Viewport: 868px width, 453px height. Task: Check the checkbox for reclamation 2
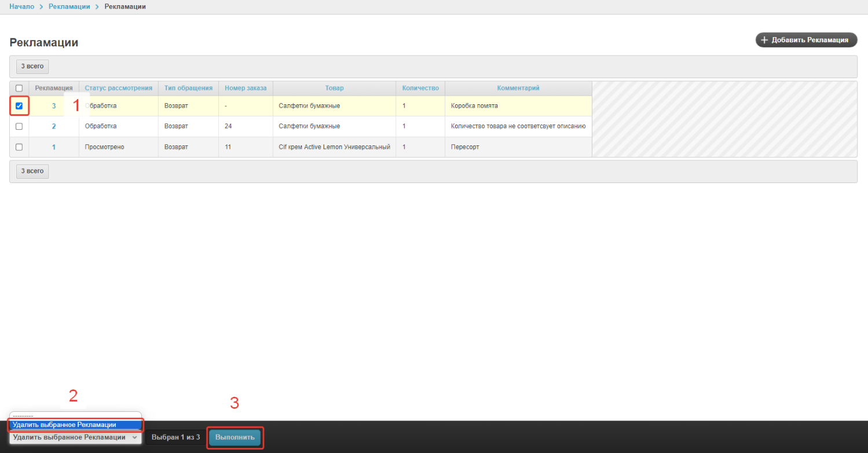[19, 126]
